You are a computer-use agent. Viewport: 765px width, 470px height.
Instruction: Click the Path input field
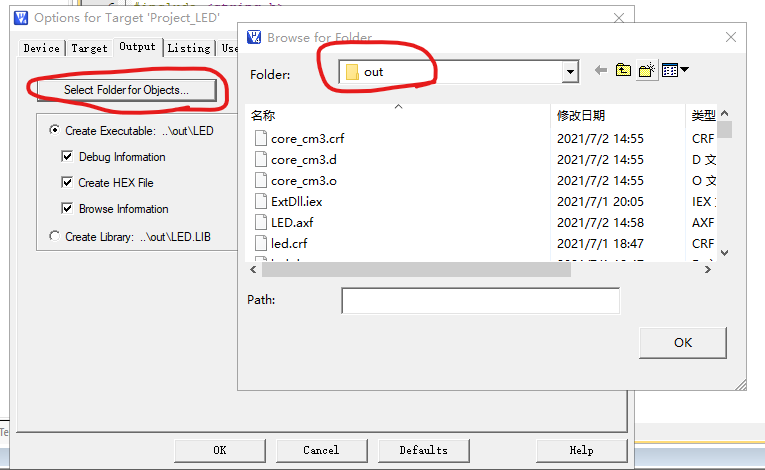(x=481, y=301)
